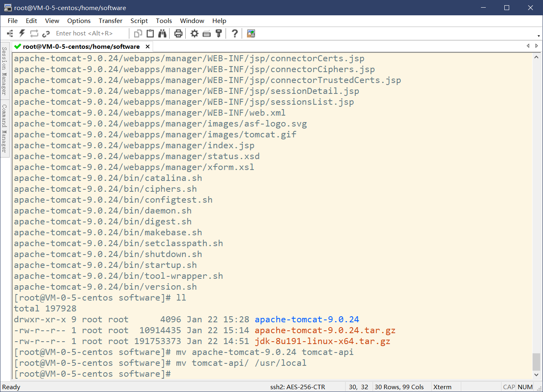Viewport: 543px width, 392px height.
Task: Click the 'Ready' status bar text
Action: click(11, 387)
